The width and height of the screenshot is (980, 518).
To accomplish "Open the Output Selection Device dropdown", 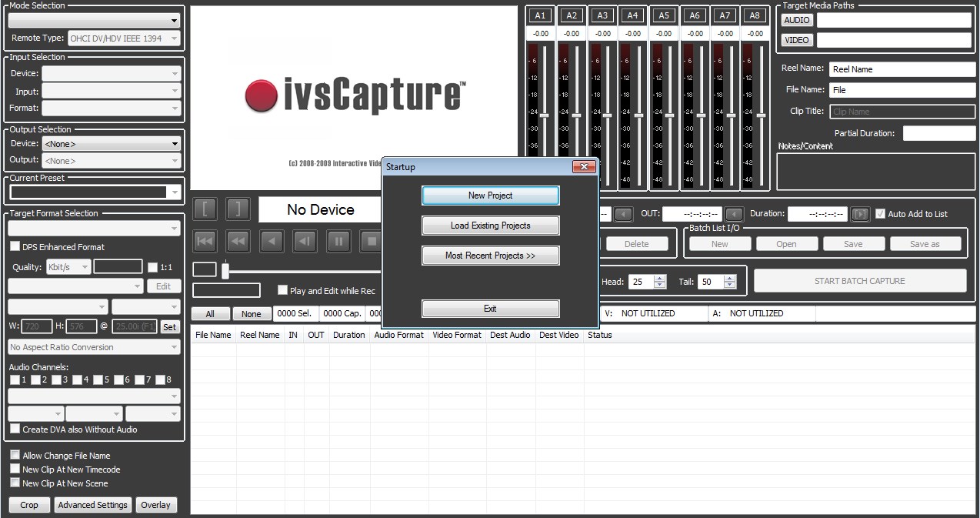I will click(111, 144).
